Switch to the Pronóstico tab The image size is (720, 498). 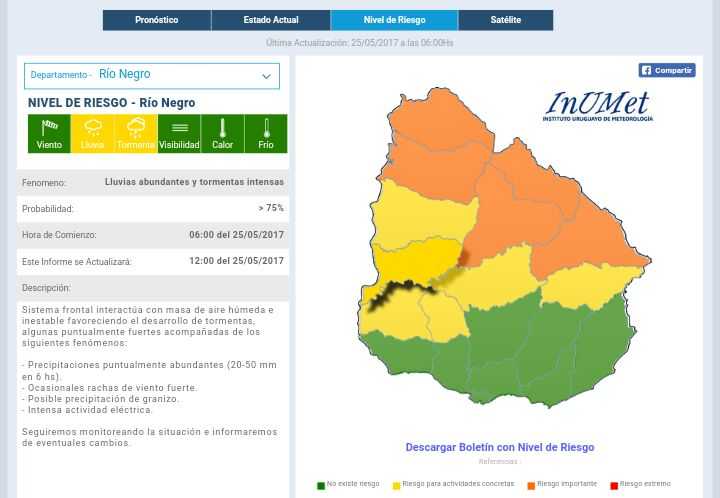[156, 20]
